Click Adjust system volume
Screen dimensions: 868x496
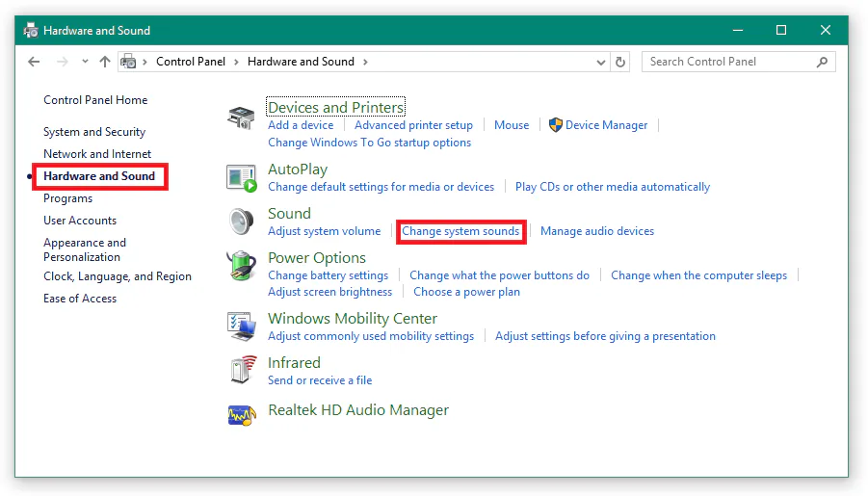pyautogui.click(x=325, y=231)
